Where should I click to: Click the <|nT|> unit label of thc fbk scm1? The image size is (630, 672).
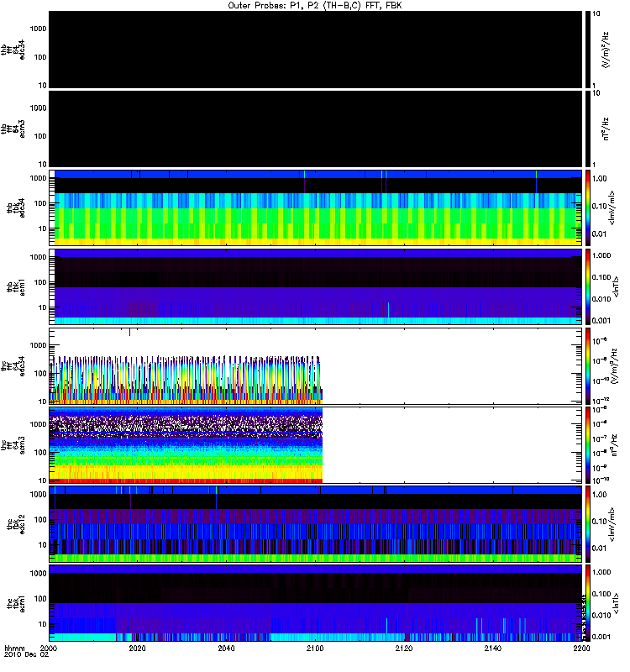pos(616,603)
